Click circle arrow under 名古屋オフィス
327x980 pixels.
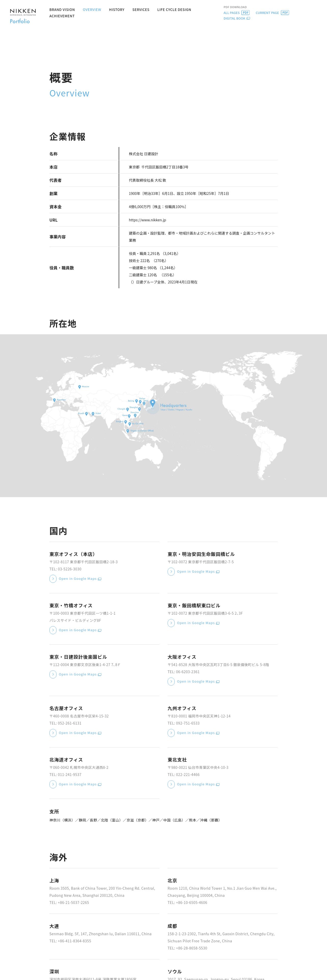point(53,733)
